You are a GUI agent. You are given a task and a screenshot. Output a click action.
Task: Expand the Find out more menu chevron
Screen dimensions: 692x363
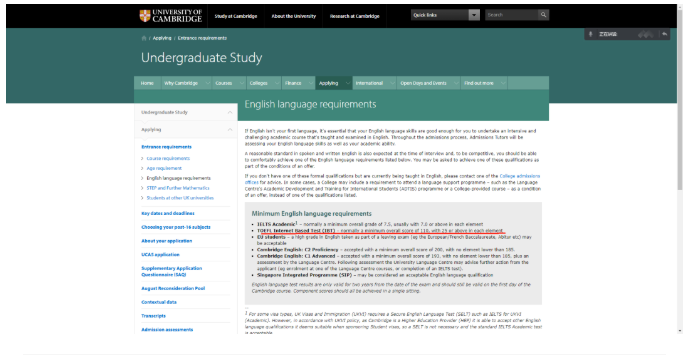pos(503,83)
